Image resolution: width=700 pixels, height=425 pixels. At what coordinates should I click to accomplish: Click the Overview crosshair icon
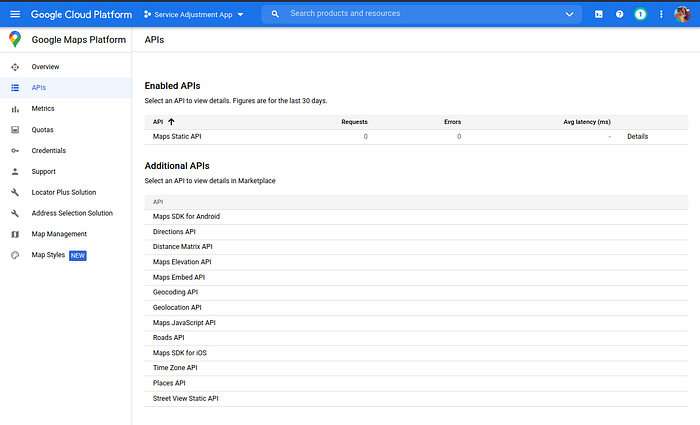(15, 67)
